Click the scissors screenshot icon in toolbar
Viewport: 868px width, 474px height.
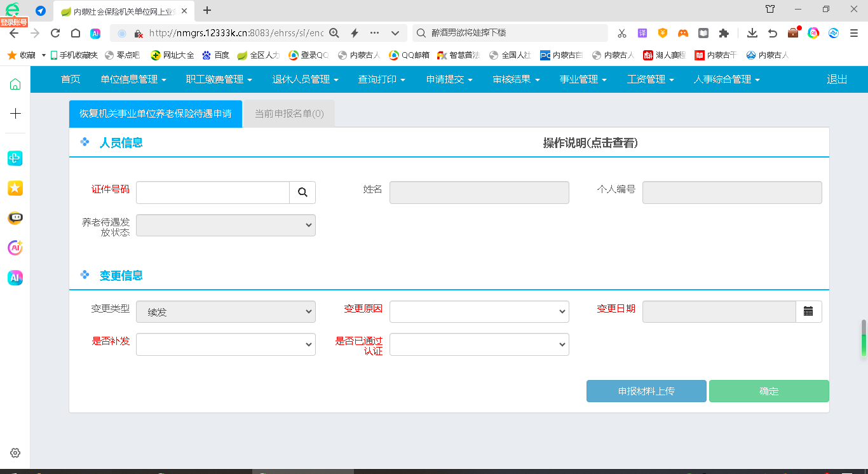click(x=622, y=33)
